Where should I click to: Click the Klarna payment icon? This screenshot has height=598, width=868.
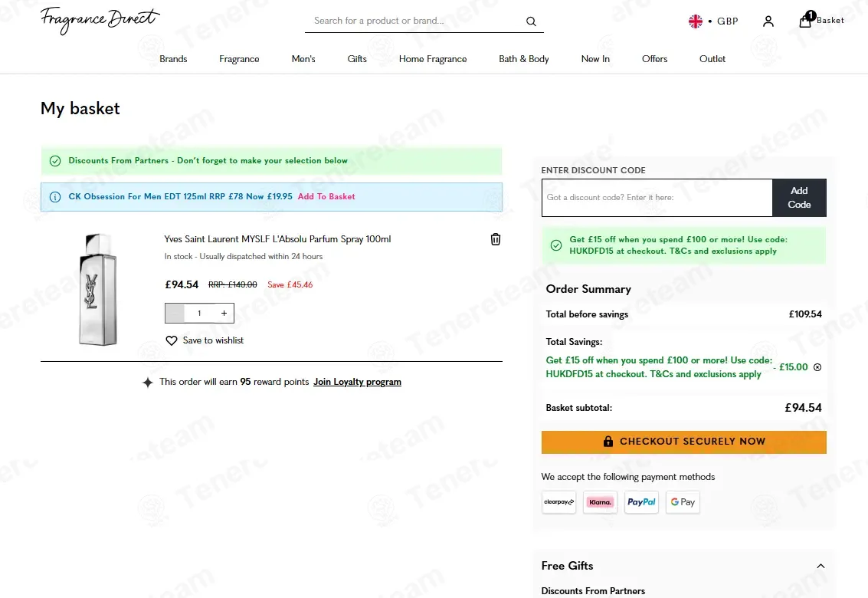pyautogui.click(x=600, y=502)
